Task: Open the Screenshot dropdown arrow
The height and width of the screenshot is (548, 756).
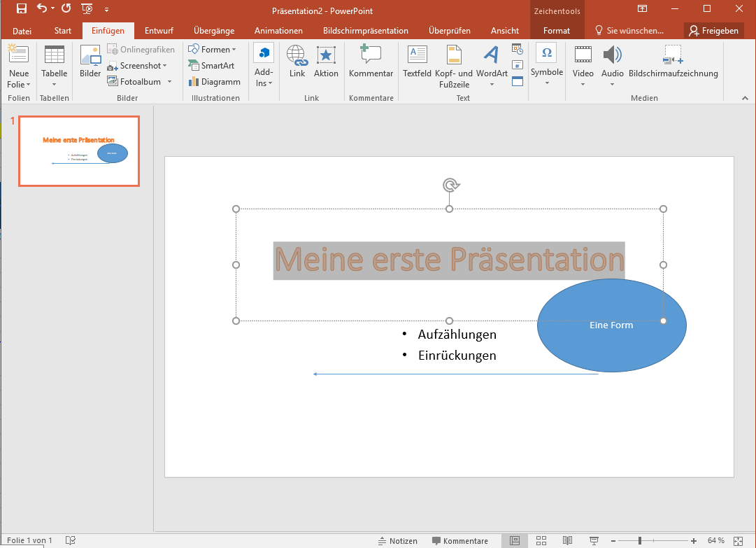Action: point(164,66)
